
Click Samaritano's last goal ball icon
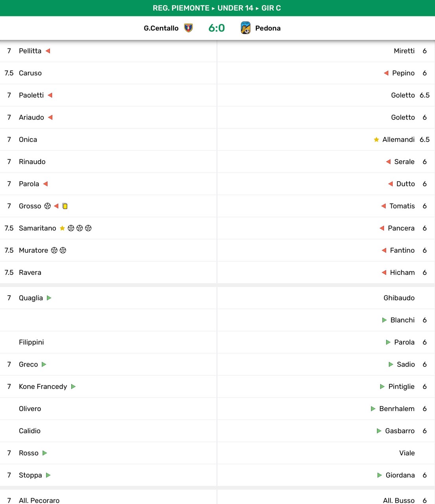(88, 228)
